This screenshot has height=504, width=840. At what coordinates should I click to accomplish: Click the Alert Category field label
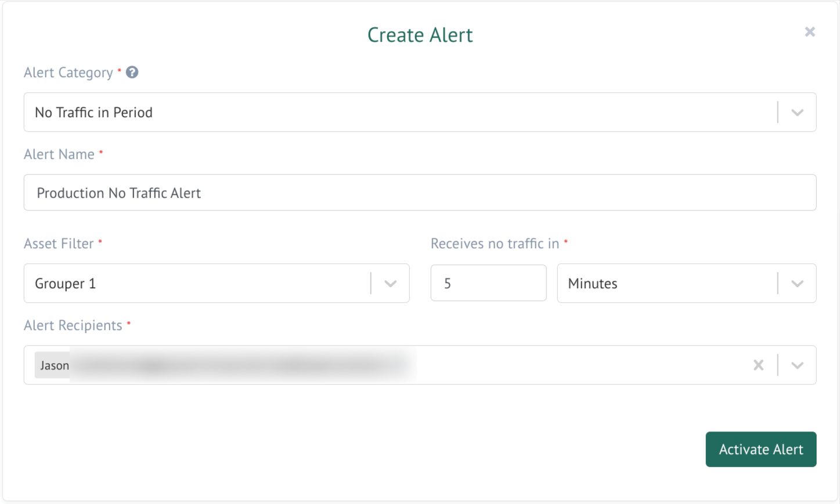tap(69, 72)
